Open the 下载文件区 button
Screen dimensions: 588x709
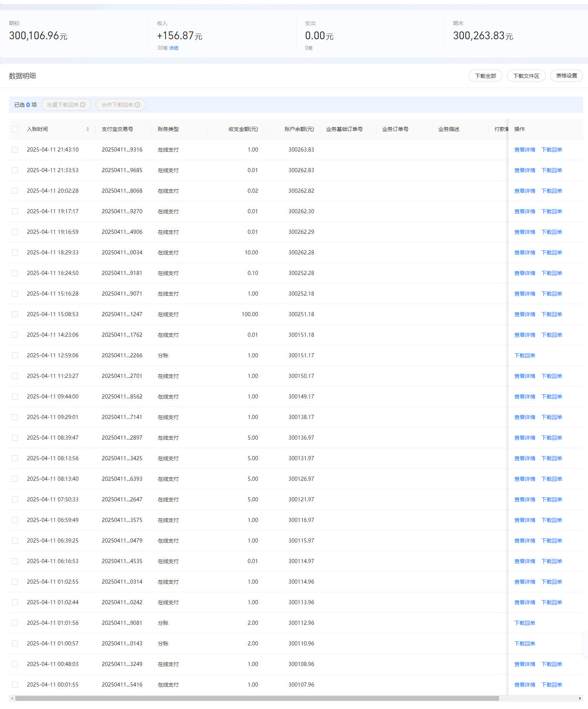click(526, 76)
